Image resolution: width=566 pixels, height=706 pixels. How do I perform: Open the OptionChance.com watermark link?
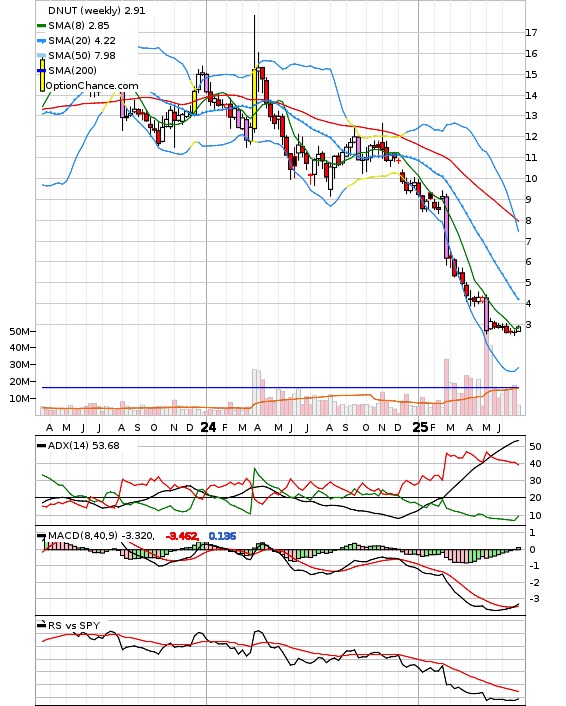(x=92, y=86)
